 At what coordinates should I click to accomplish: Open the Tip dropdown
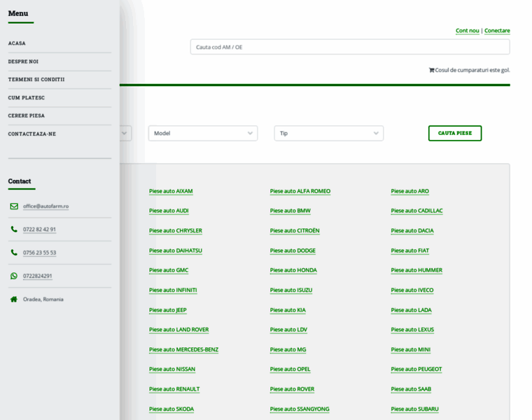point(329,133)
